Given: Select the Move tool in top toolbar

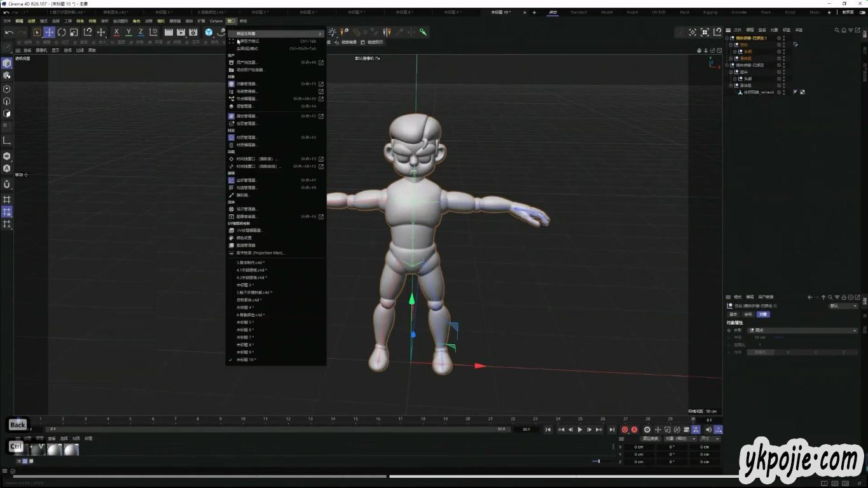Looking at the screenshot, I should [49, 32].
